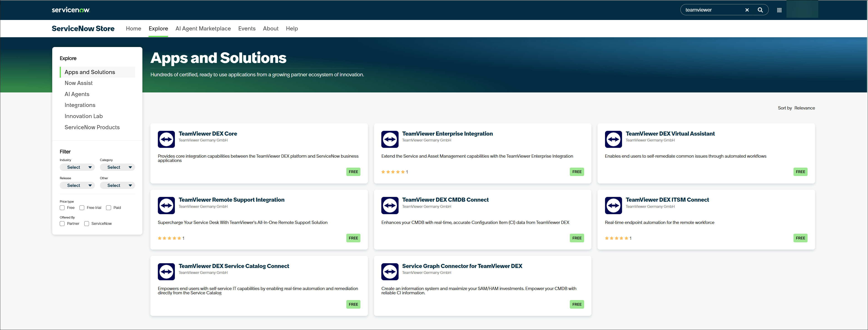This screenshot has width=868, height=330.
Task: Open TeamViewer DEX ITSM Connect app icon
Action: pos(613,206)
